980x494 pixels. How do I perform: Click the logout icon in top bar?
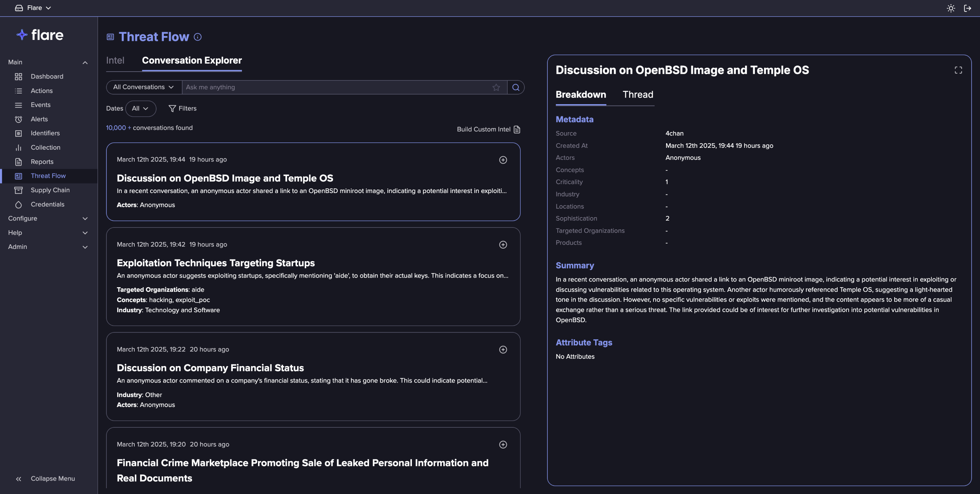tap(967, 8)
